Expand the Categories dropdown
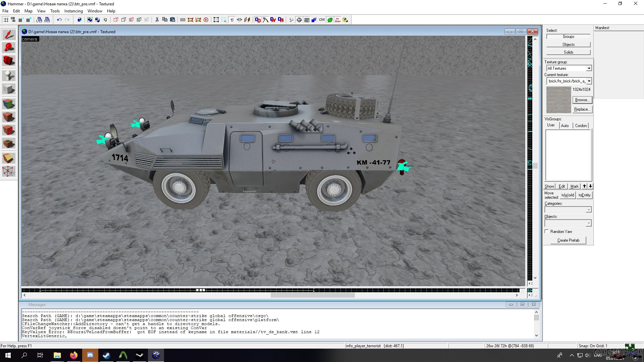The width and height of the screenshot is (644, 362). tap(589, 210)
